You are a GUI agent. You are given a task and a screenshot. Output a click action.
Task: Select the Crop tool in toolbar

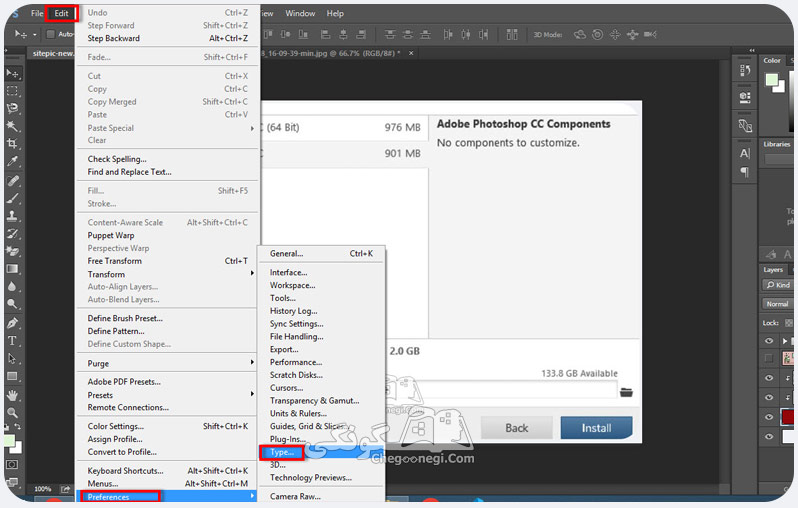(x=12, y=144)
